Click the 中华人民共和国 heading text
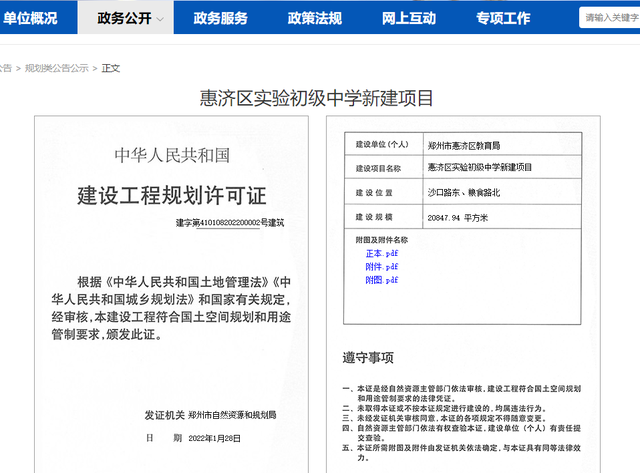 (x=172, y=155)
